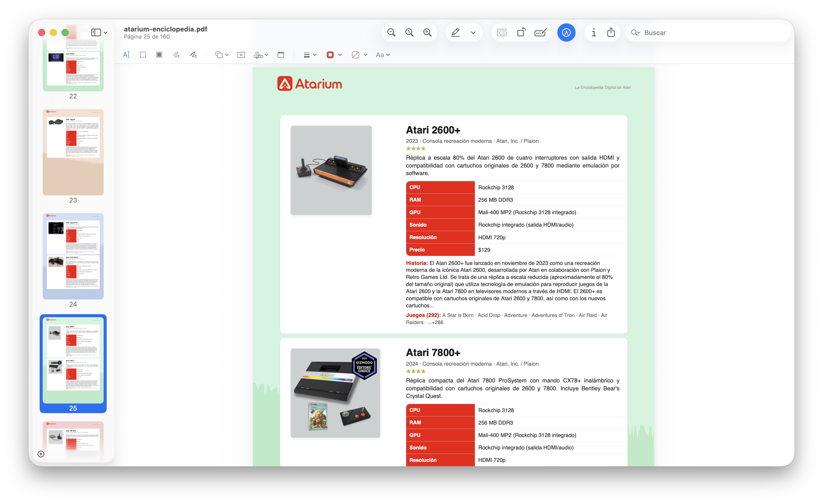
Task: Zoom in on the document
Action: tap(428, 32)
